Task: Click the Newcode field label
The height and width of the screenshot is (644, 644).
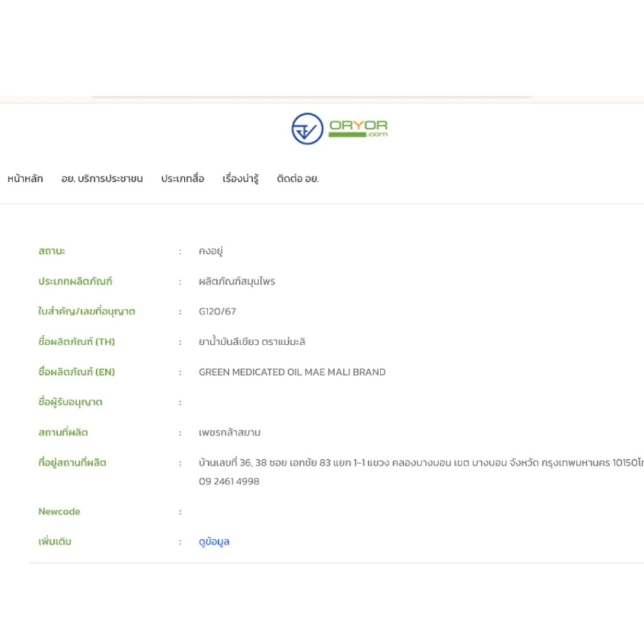Action: 59,511
